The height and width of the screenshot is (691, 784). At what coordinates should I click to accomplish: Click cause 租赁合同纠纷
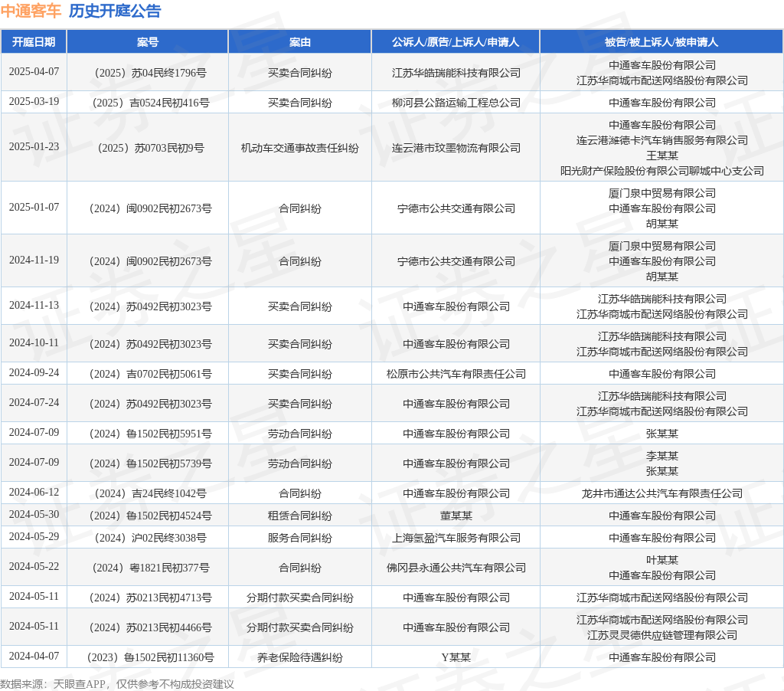click(300, 516)
